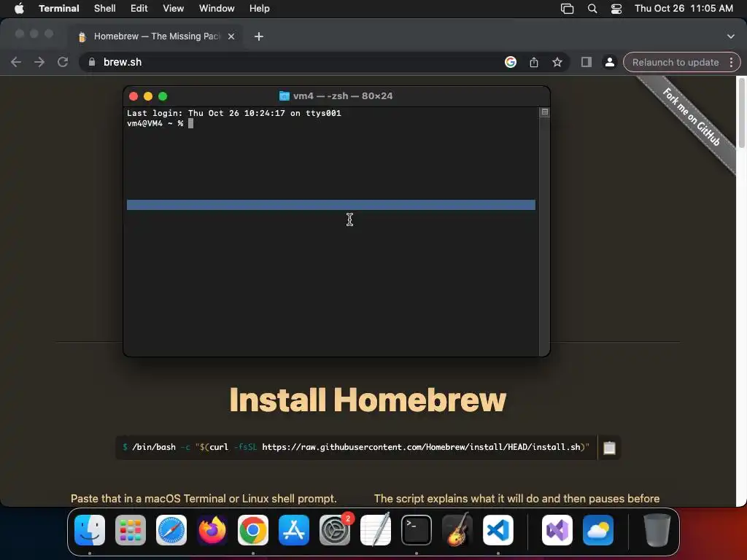Click the browser page scrollbar
Viewport: 747px width, 560px height.
(741, 112)
